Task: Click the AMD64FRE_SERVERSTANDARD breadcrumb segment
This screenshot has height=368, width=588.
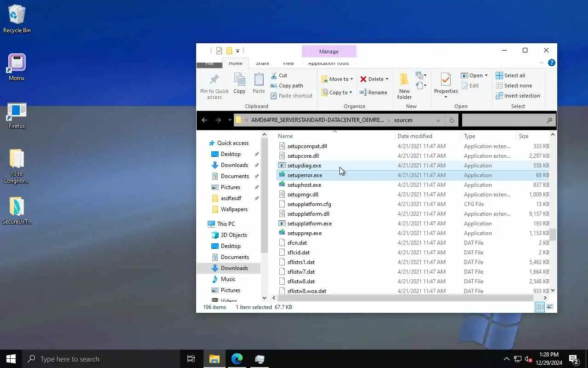Action: [x=317, y=120]
